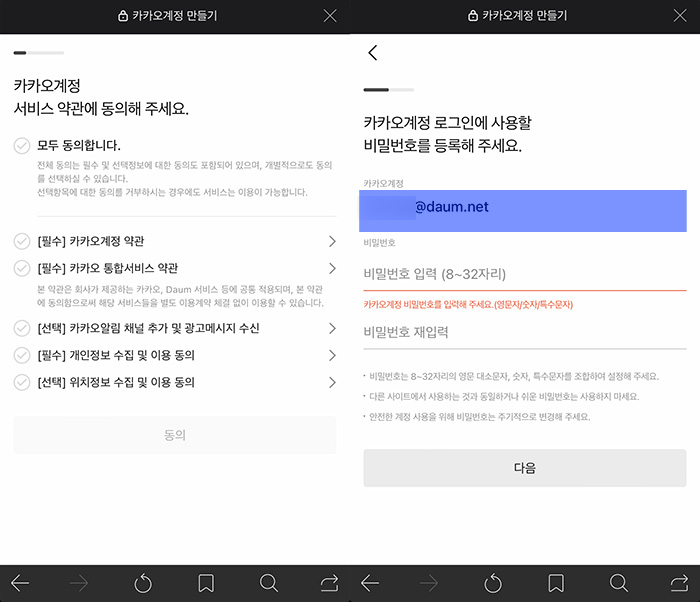Click the 모두 동의합니다. label text
This screenshot has width=700, height=602.
(79, 146)
